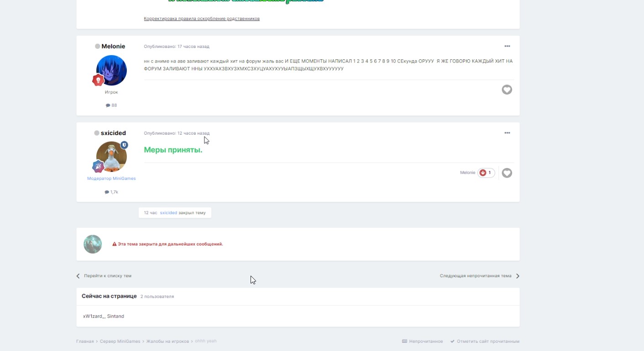
Task: Like Melonie's post with heart icon
Action: click(507, 90)
